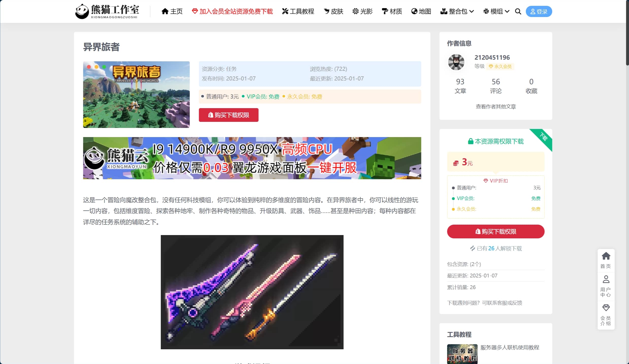The height and width of the screenshot is (364, 629).
Task: Click the sun icon beside 光影
Action: tap(355, 11)
